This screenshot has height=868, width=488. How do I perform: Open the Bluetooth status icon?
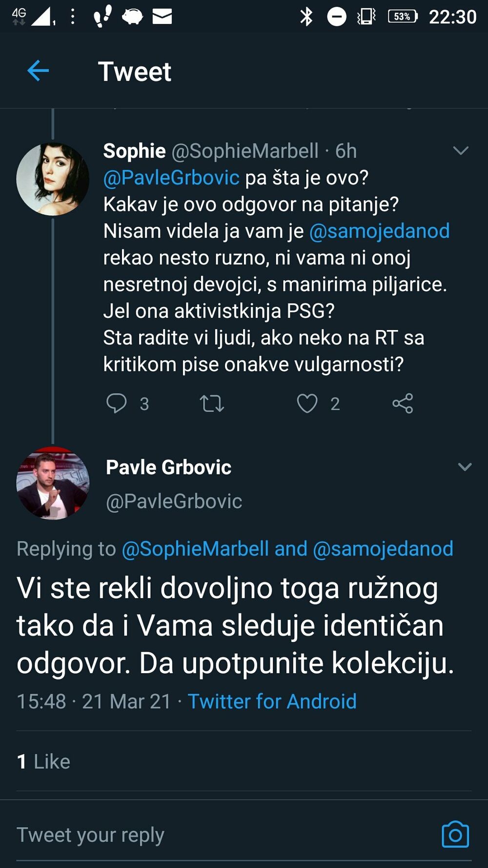[306, 16]
